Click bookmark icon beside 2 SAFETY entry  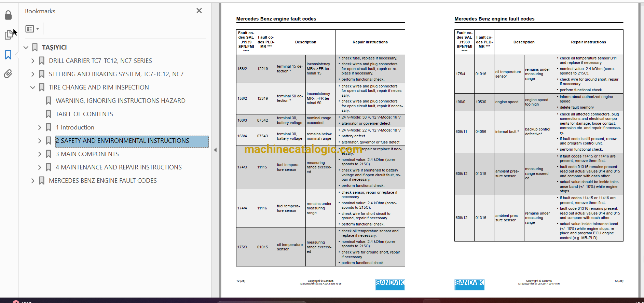pos(49,141)
